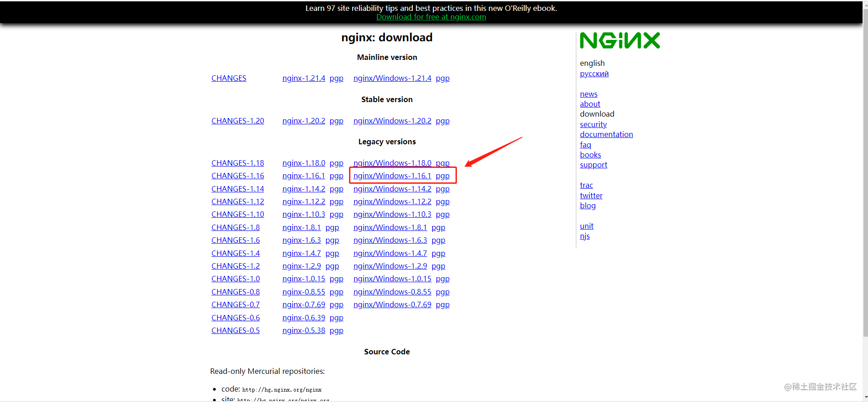The width and height of the screenshot is (868, 402).
Task: Open pgp signature next to nginx-1.20.2
Action: click(x=336, y=121)
